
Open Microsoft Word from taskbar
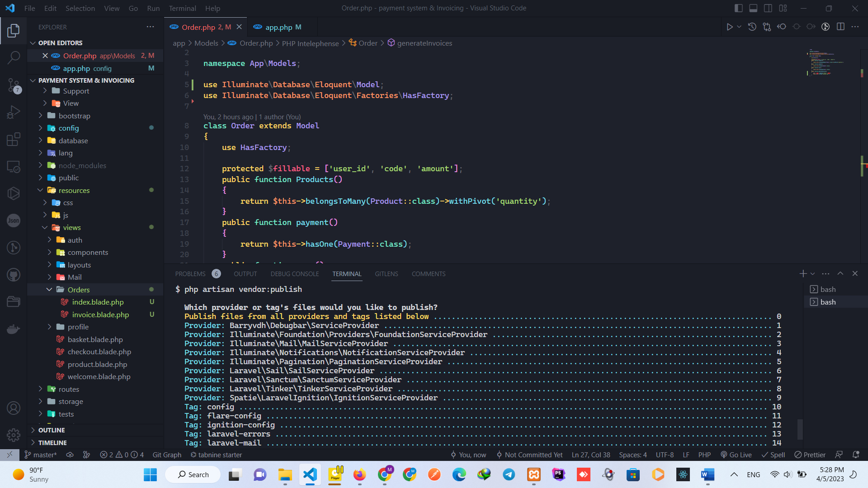click(708, 474)
